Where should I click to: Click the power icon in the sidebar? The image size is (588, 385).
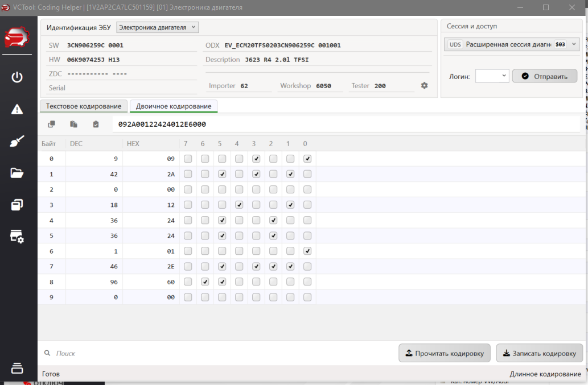17,77
